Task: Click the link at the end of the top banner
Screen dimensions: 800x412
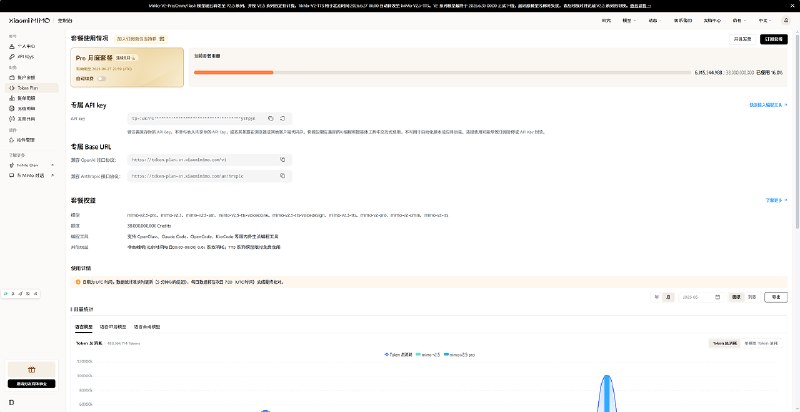Action: tap(640, 6)
